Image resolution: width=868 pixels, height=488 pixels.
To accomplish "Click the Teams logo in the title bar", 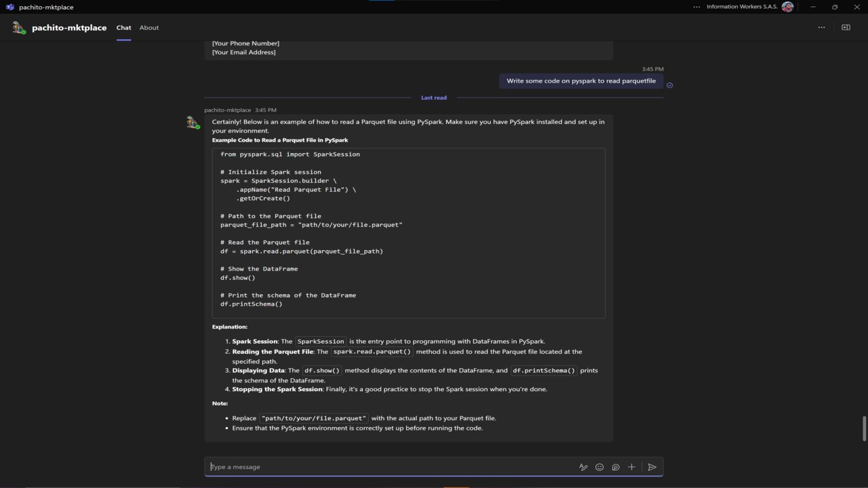I will pyautogui.click(x=9, y=7).
